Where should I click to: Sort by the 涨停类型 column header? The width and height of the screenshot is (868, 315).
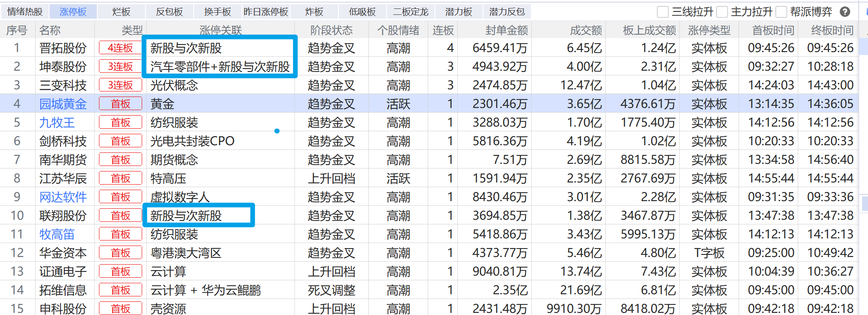pos(709,30)
